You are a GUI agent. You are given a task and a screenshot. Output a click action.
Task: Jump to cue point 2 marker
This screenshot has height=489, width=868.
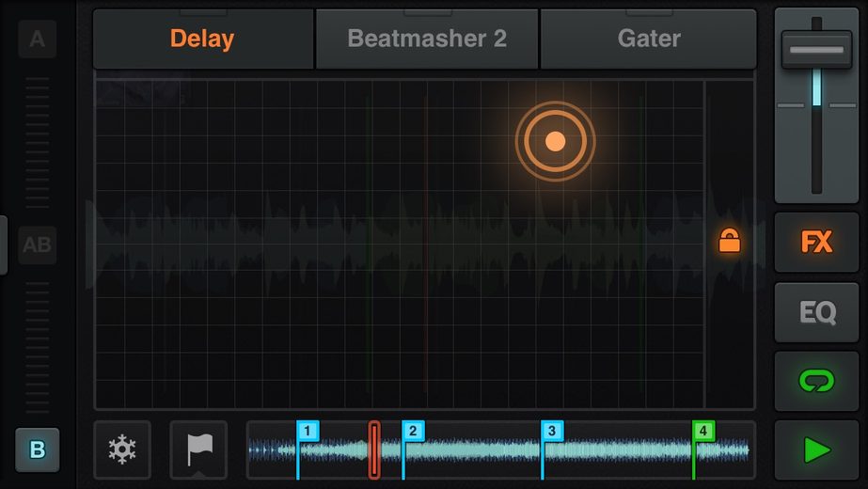coord(413,431)
